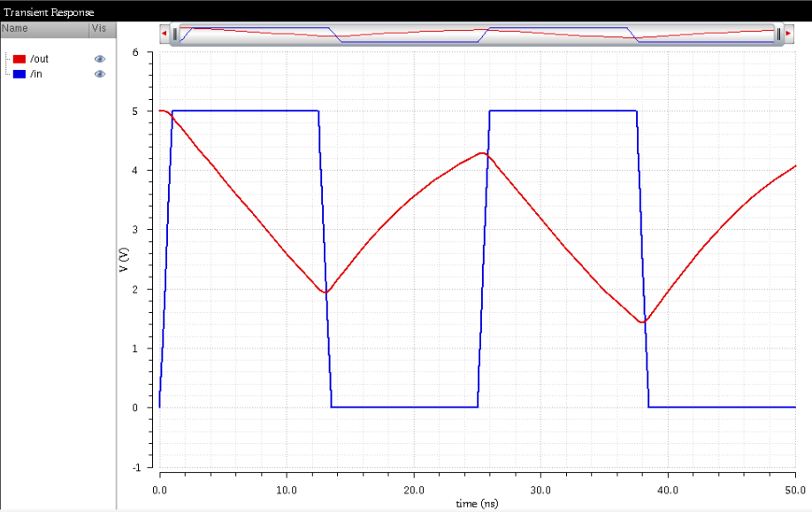Viewport: 812px width, 512px height.
Task: Hide the /out signal using eye icon
Action: click(100, 58)
